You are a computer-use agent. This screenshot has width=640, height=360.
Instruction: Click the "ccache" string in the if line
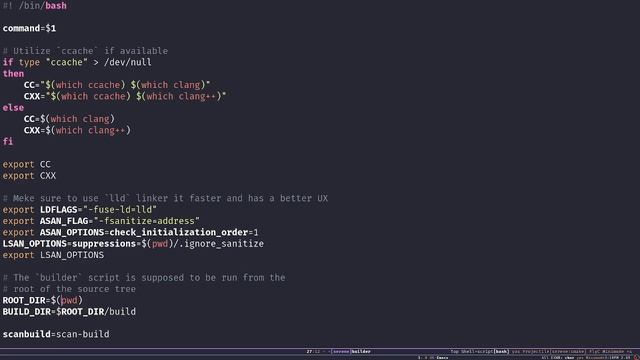67,62
